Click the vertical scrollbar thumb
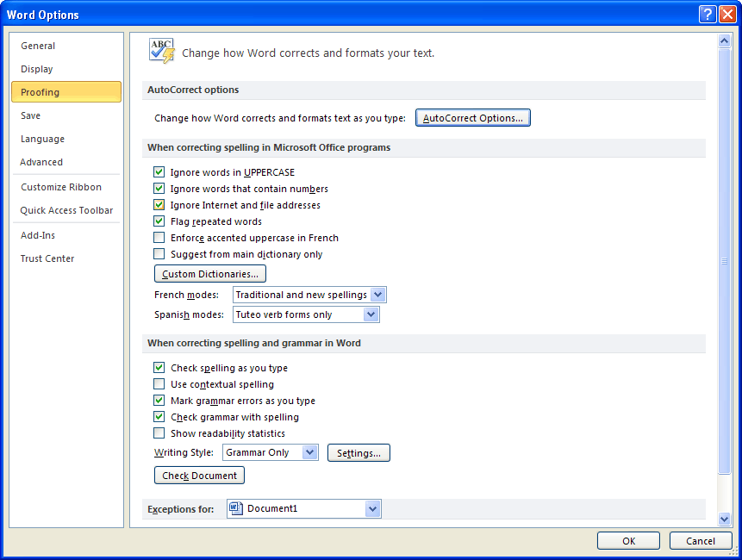 (724, 260)
